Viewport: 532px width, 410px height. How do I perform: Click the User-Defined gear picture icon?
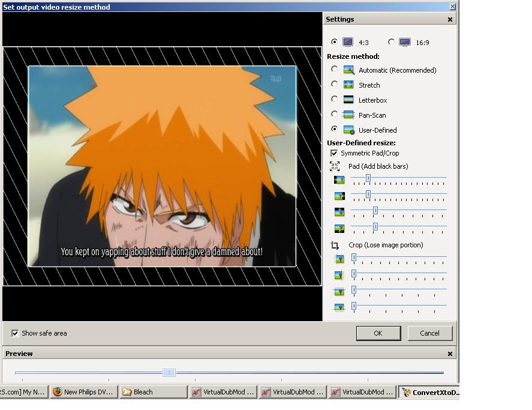(x=349, y=130)
